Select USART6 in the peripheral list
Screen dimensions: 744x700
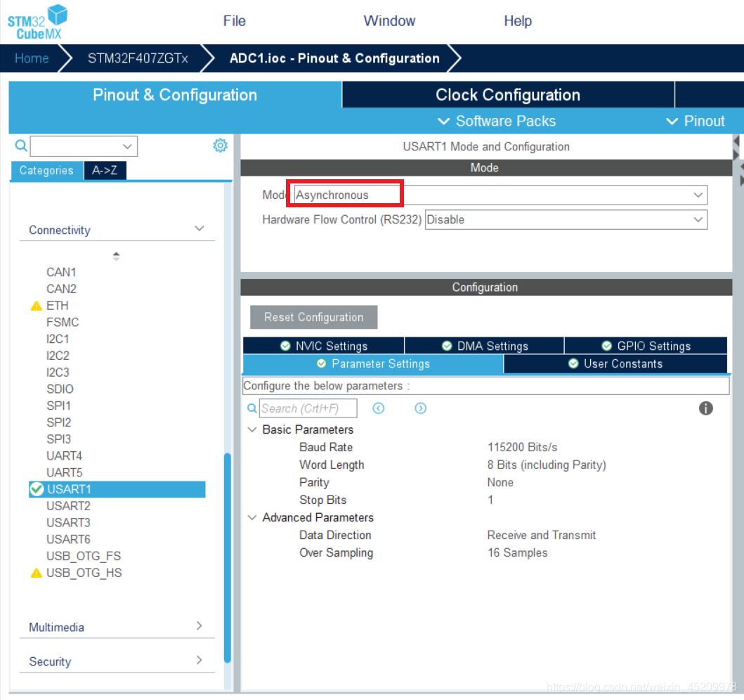tap(68, 540)
